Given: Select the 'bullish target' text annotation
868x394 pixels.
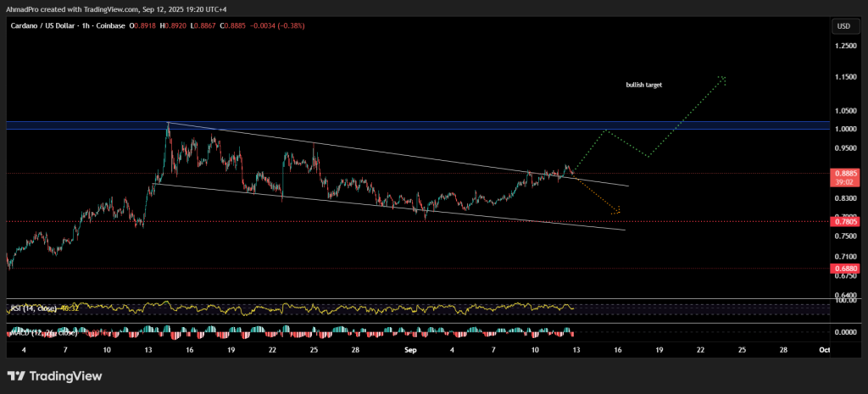Looking at the screenshot, I should [x=643, y=86].
